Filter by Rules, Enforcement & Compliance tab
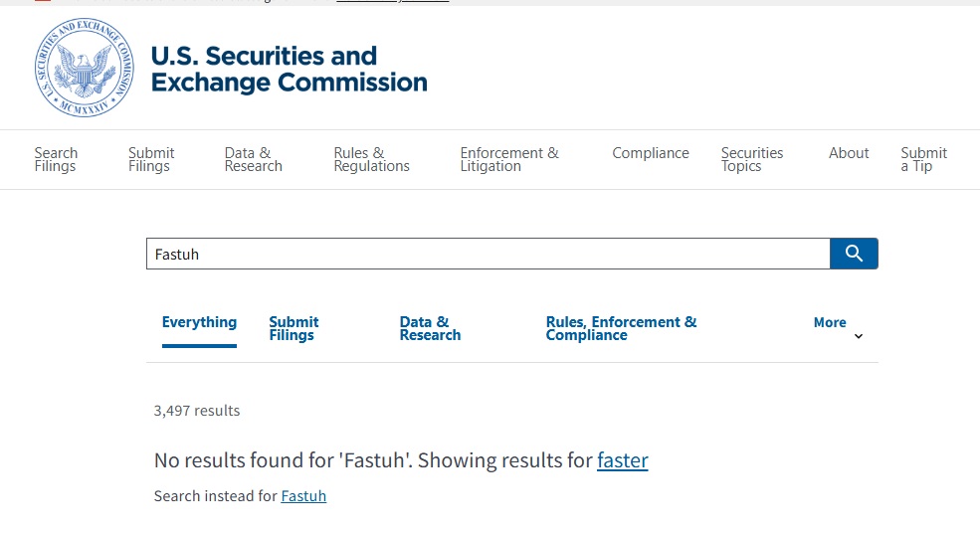The height and width of the screenshot is (534, 980). click(x=621, y=328)
